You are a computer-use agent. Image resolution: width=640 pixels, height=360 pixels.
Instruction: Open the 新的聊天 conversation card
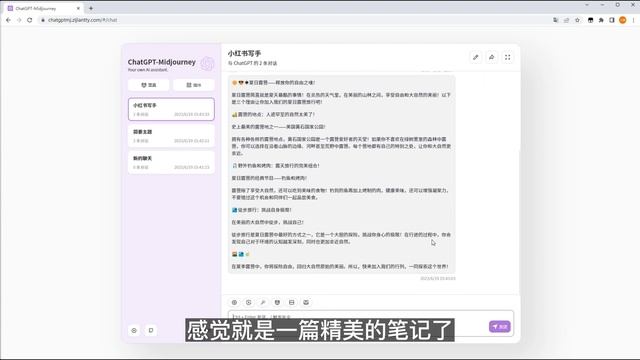click(171, 162)
